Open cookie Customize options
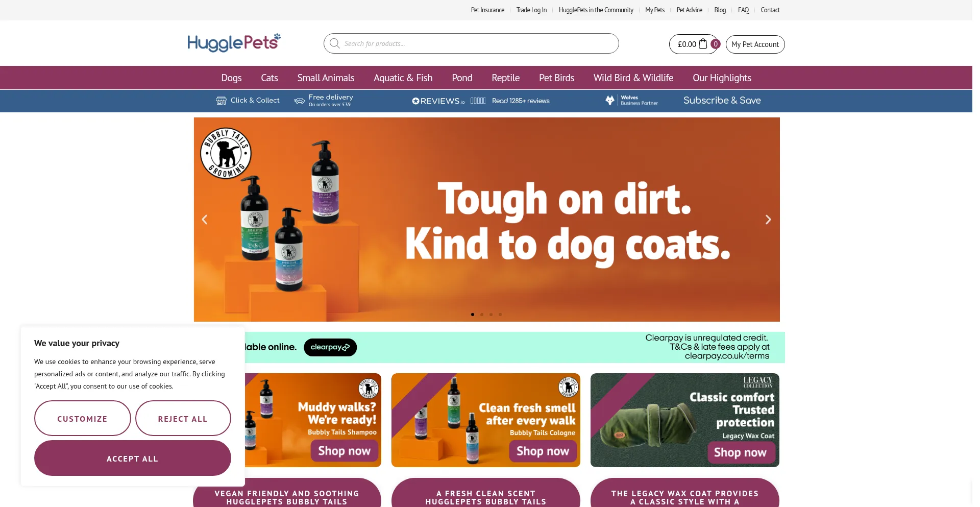Screen dimensions: 980x507 click(x=83, y=418)
